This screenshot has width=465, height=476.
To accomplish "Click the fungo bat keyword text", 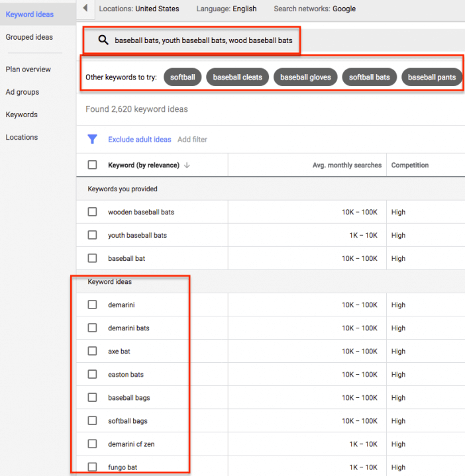I will click(123, 467).
